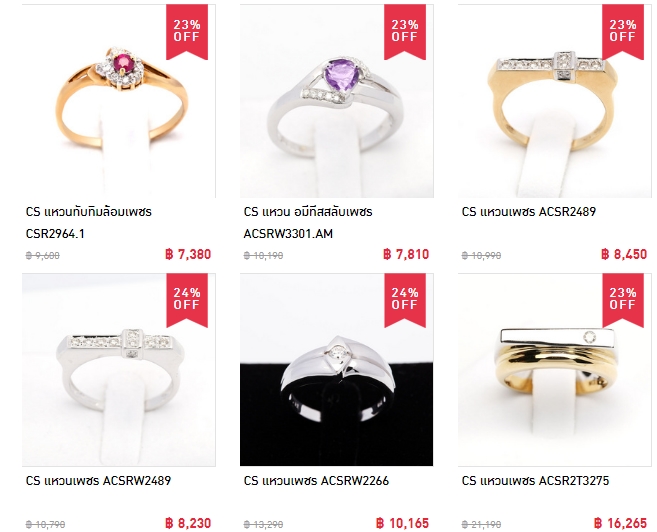
Task: Open the ACSR2T3275 product title link
Action: (x=535, y=480)
